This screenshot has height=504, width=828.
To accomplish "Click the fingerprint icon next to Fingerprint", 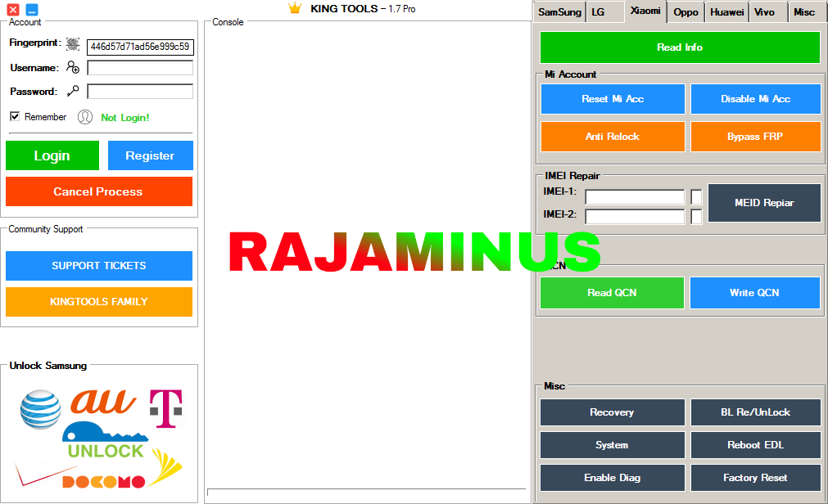I will click(73, 44).
